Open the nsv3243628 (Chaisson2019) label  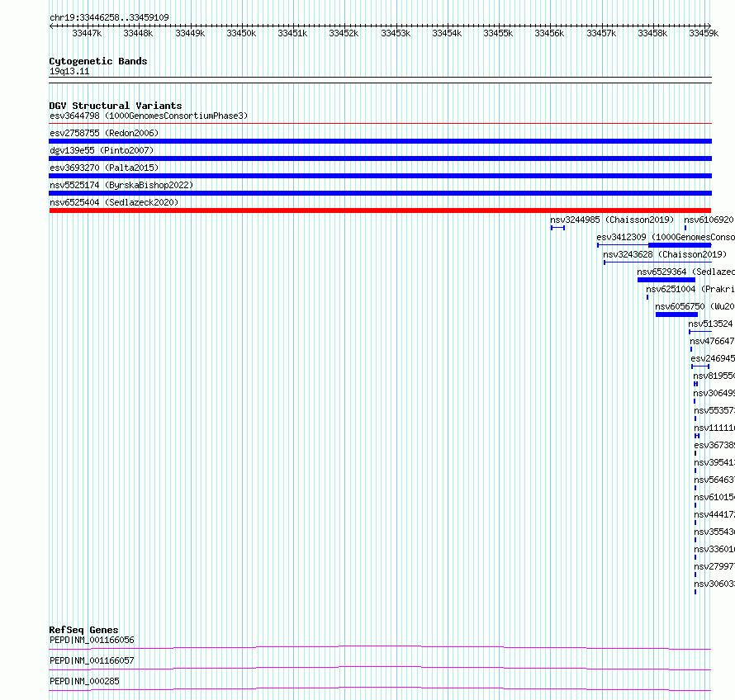(665, 254)
